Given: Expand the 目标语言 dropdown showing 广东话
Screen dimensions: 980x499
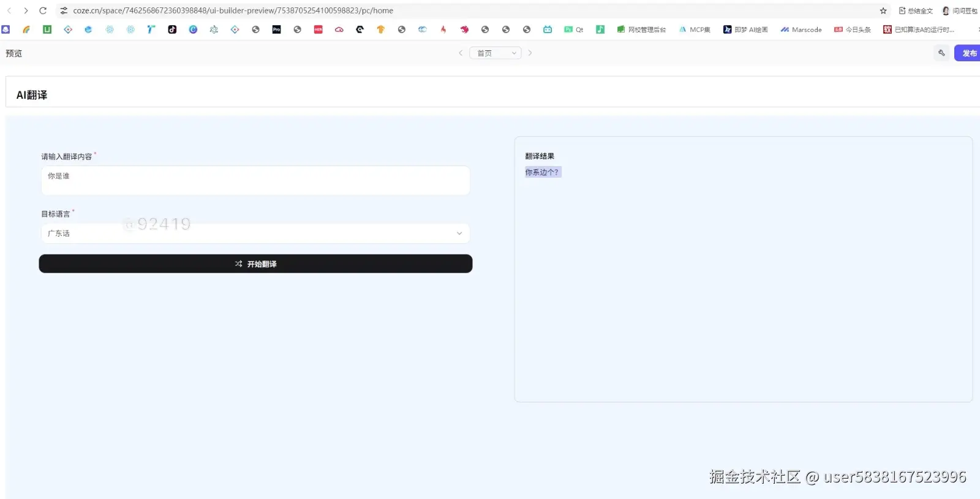Looking at the screenshot, I should 255,234.
